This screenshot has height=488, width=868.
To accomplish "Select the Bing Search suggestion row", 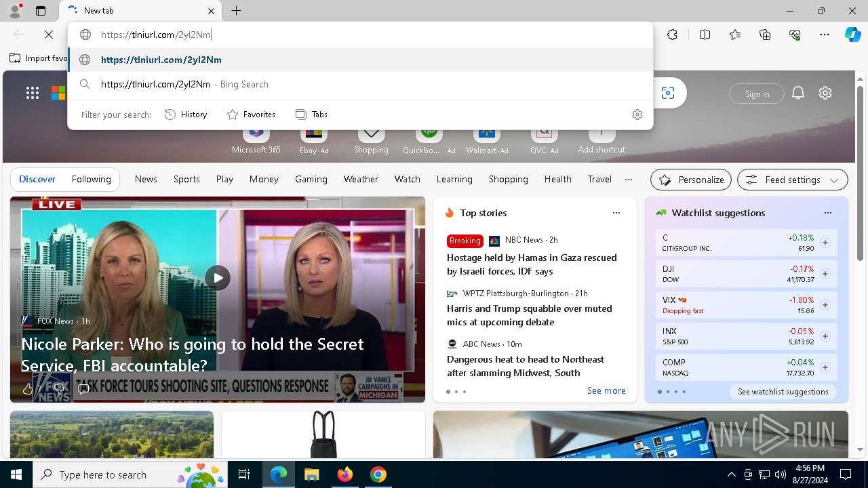I will click(360, 84).
